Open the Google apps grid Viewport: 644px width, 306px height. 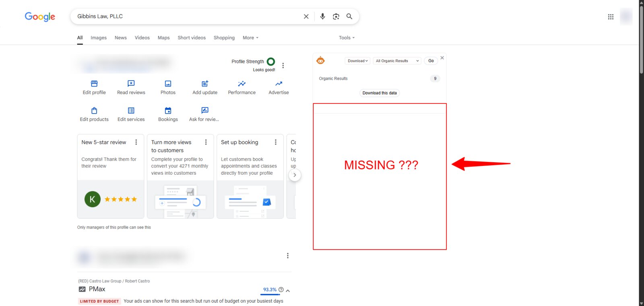tap(611, 17)
